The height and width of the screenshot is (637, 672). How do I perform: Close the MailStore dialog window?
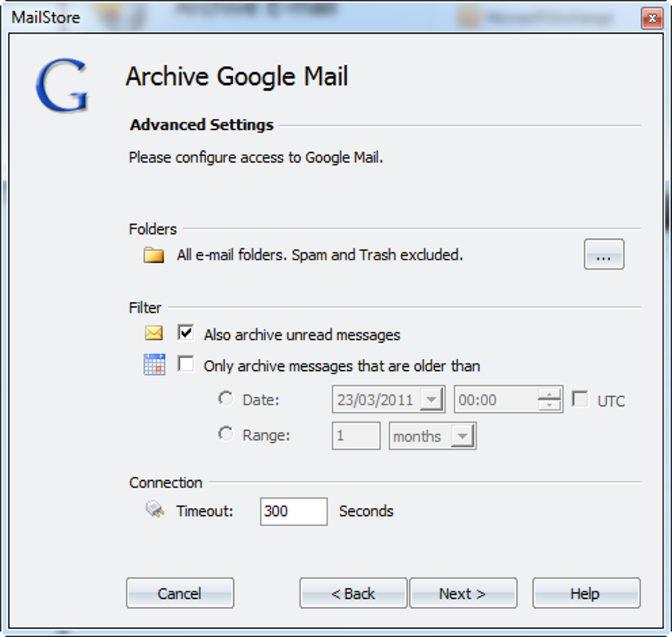(x=652, y=18)
